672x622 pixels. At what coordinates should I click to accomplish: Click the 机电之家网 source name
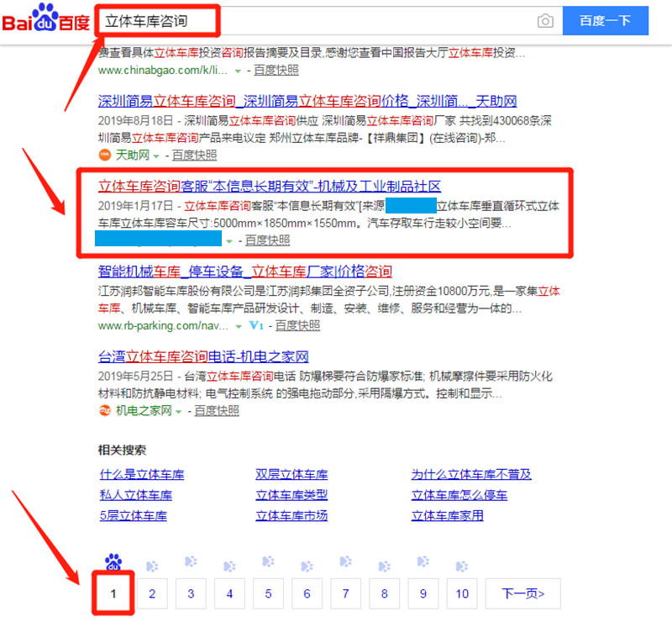coord(144,410)
